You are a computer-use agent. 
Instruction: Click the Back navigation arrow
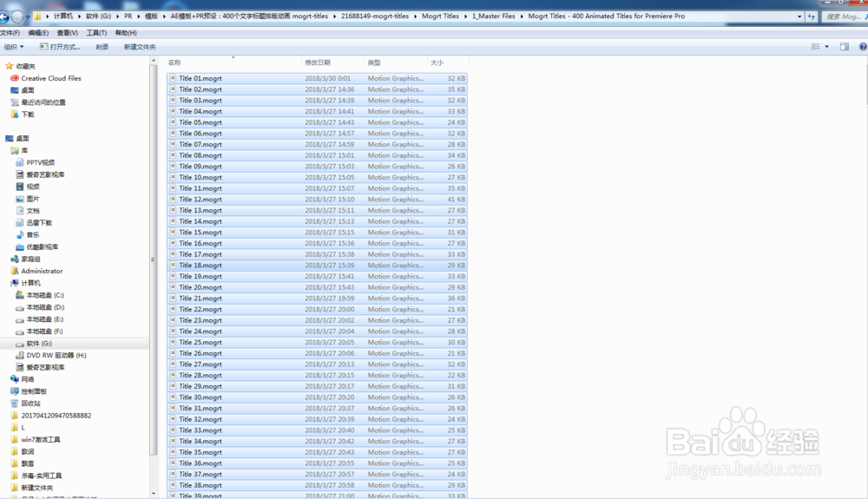3,17
